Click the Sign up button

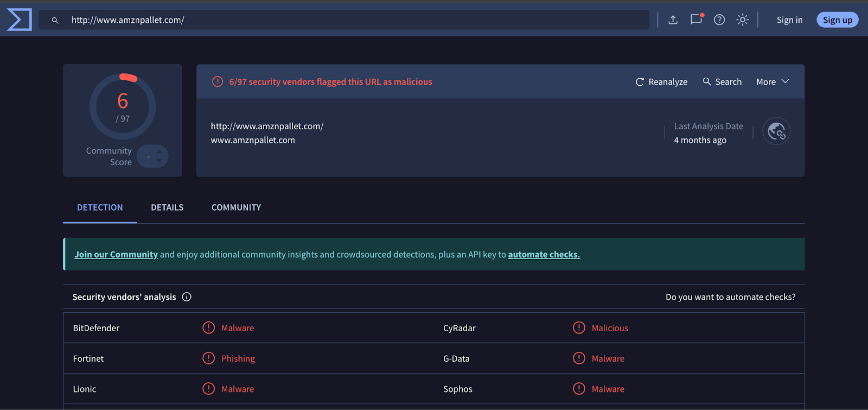pyautogui.click(x=838, y=20)
